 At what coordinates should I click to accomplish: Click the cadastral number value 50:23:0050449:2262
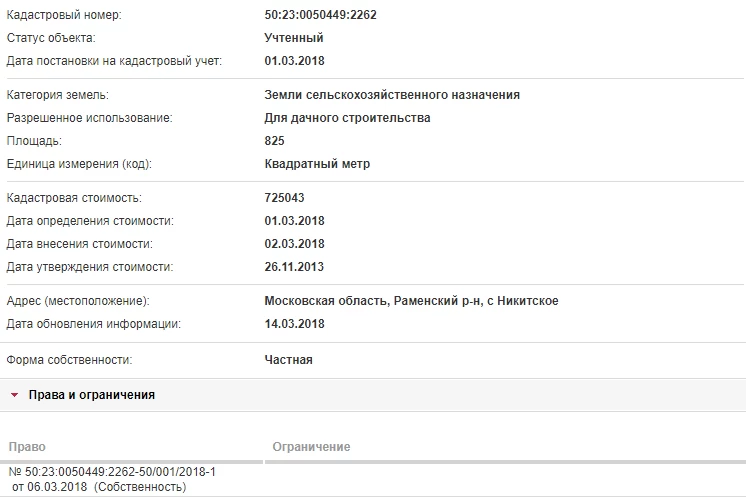click(x=320, y=15)
